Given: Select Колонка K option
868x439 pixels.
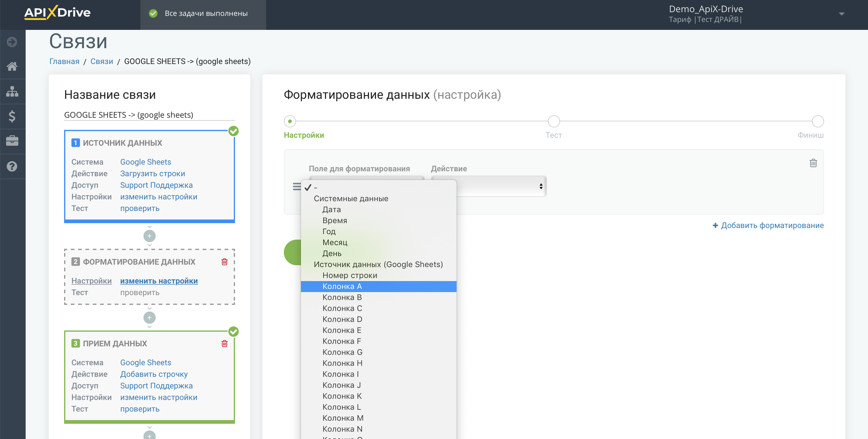Looking at the screenshot, I should 378,396.
